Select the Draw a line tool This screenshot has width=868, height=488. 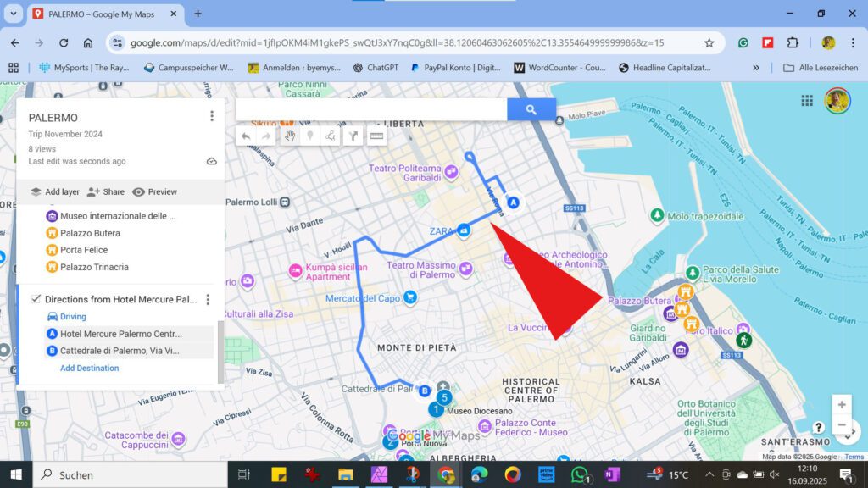coord(331,136)
